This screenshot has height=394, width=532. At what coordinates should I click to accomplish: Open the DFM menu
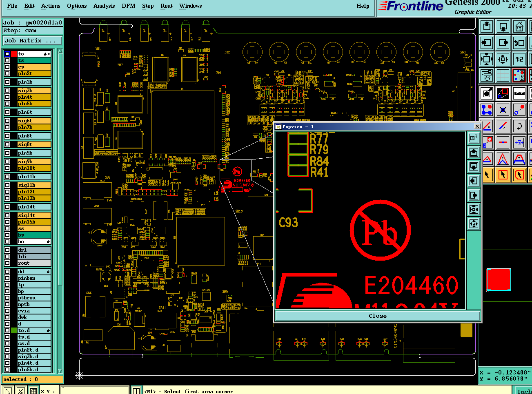pyautogui.click(x=129, y=6)
